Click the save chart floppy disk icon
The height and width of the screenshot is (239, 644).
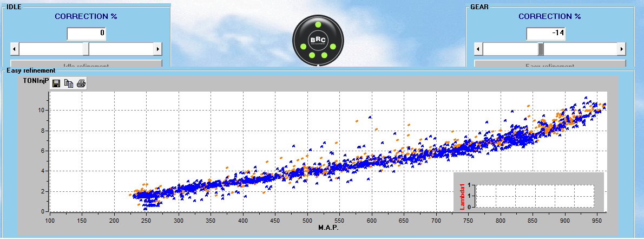pyautogui.click(x=56, y=83)
